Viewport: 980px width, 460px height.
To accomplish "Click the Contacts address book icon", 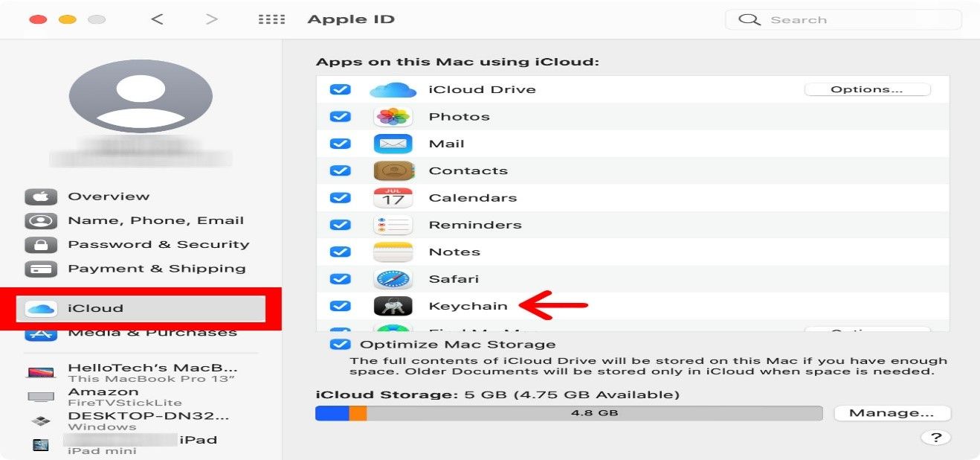I will click(x=393, y=170).
